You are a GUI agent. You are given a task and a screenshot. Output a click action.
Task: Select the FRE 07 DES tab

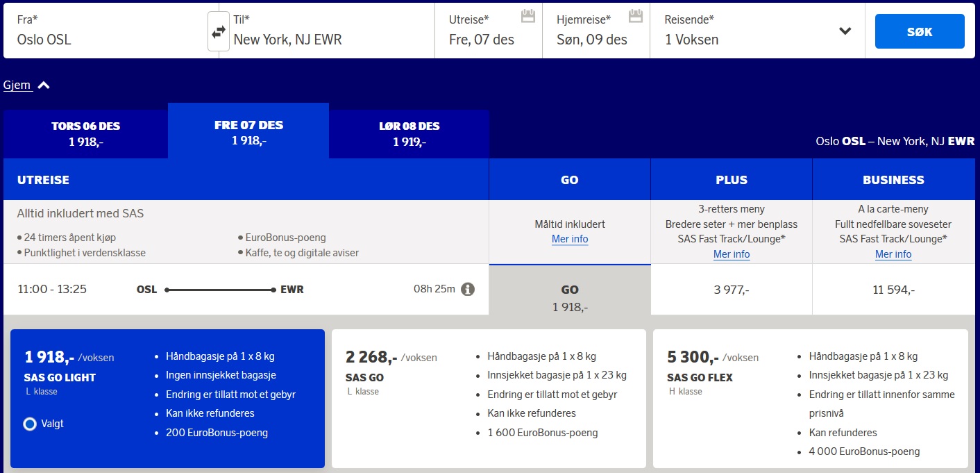248,132
